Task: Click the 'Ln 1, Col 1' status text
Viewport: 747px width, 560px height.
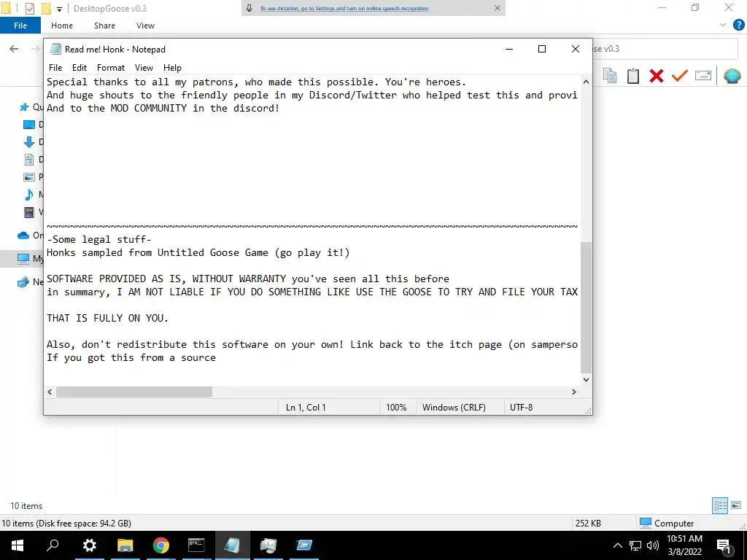Action: 306,408
